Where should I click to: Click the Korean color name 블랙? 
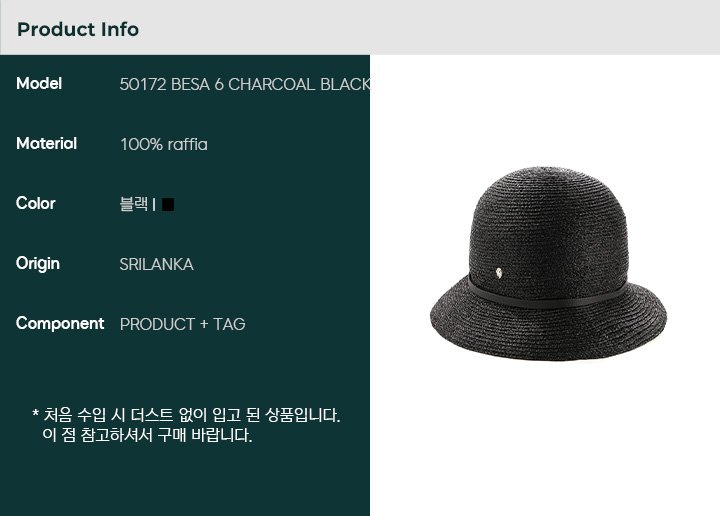pyautogui.click(x=134, y=204)
